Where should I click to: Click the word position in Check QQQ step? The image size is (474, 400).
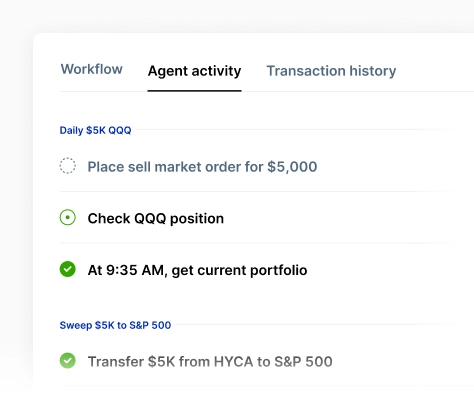(197, 219)
